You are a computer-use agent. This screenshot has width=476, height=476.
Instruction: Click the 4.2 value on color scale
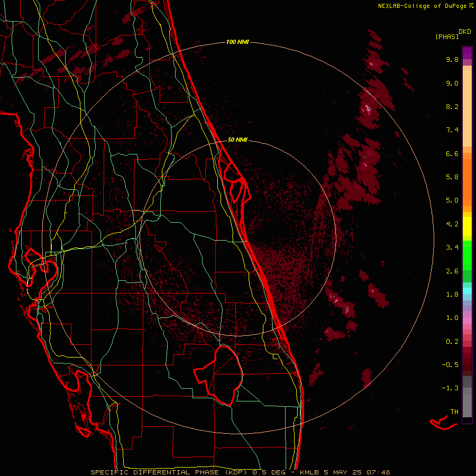[452, 224]
